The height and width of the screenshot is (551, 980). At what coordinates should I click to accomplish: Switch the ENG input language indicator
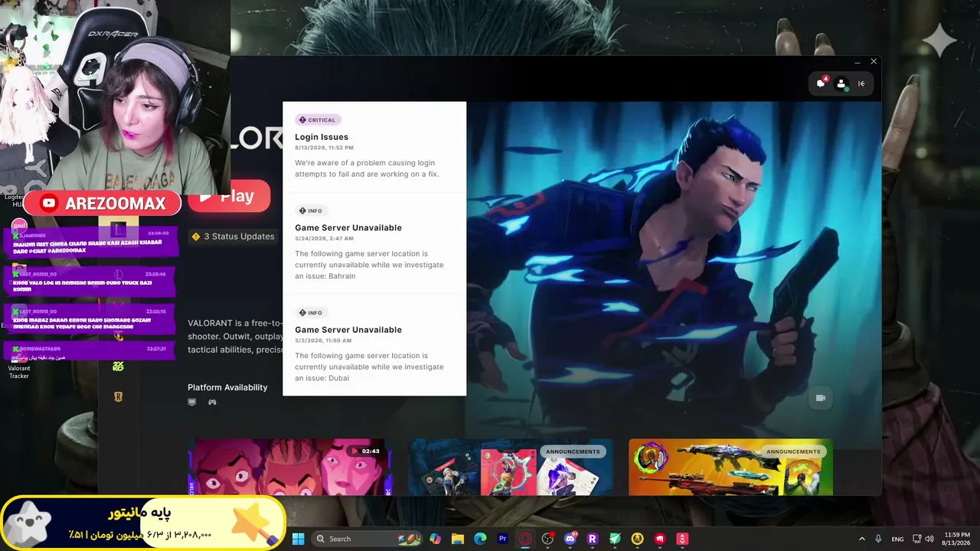click(x=897, y=539)
